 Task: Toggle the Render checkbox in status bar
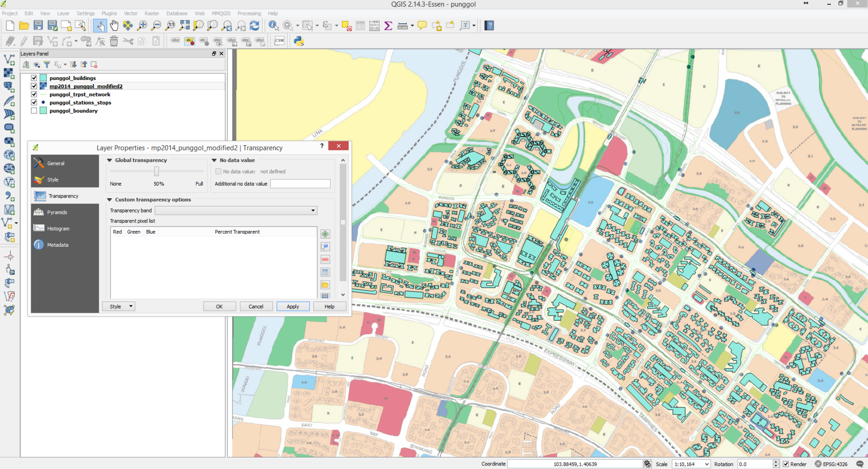click(x=786, y=464)
